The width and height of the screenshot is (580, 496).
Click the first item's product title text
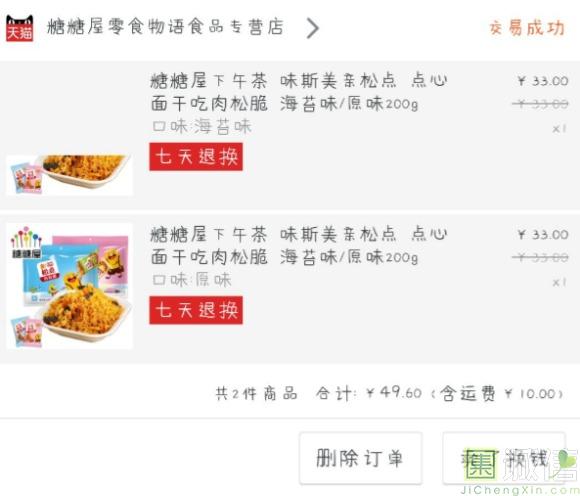click(x=299, y=92)
